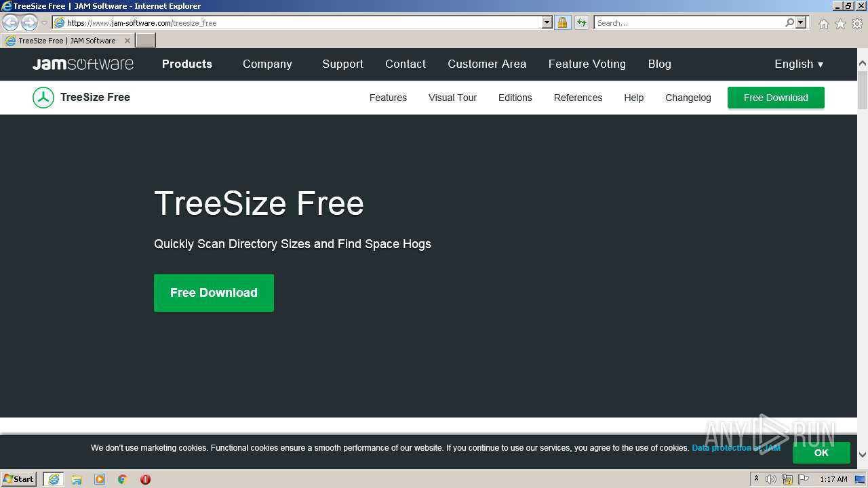Click the address bar URL field
The height and width of the screenshot is (488, 868).
tap(303, 22)
